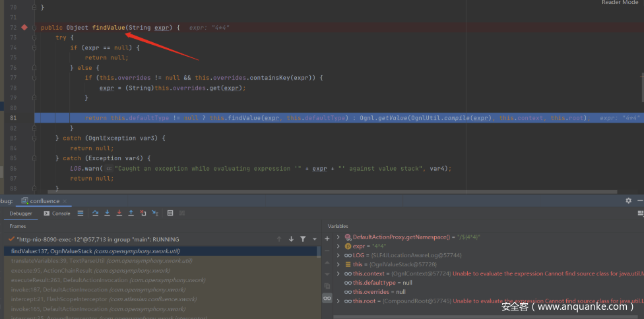Switch to the Console tab

[57, 213]
